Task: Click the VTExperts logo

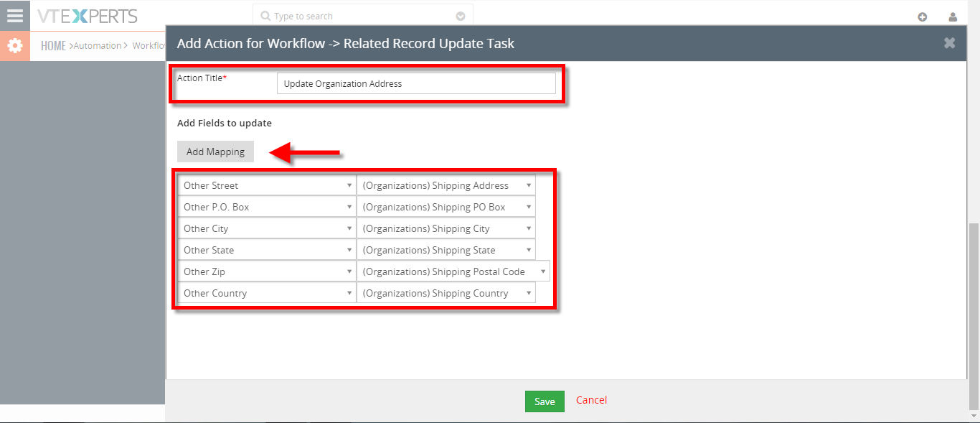Action: [x=88, y=16]
